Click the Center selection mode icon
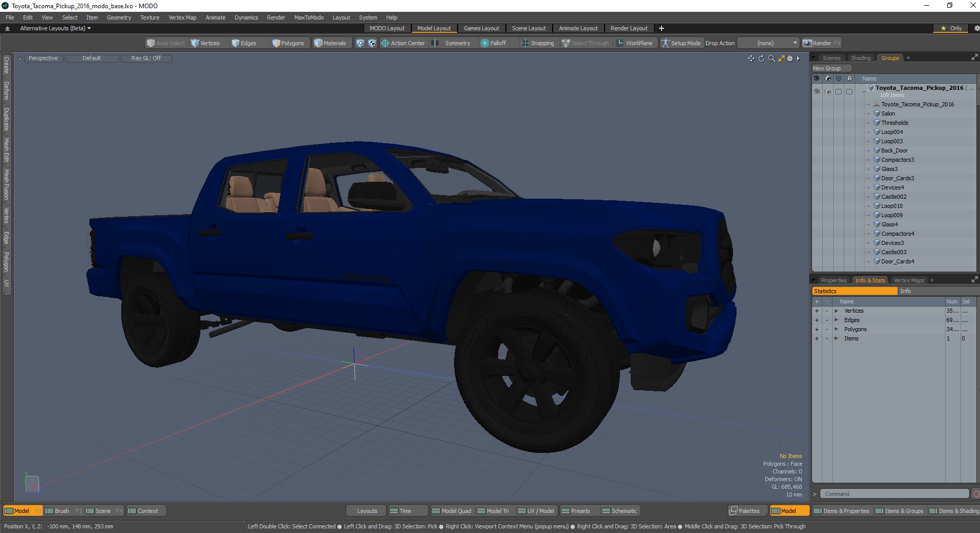The height and width of the screenshot is (533, 980). [372, 43]
